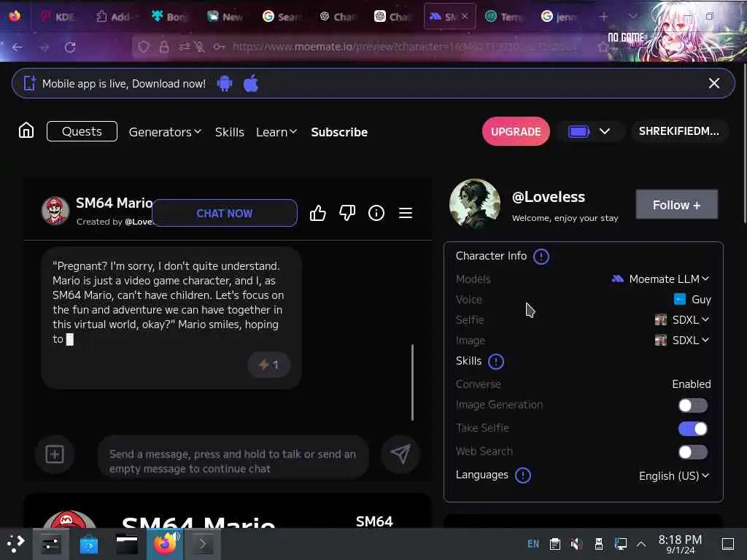This screenshot has height=560, width=747.
Task: List all browser tabs chevron
Action: [632, 16]
